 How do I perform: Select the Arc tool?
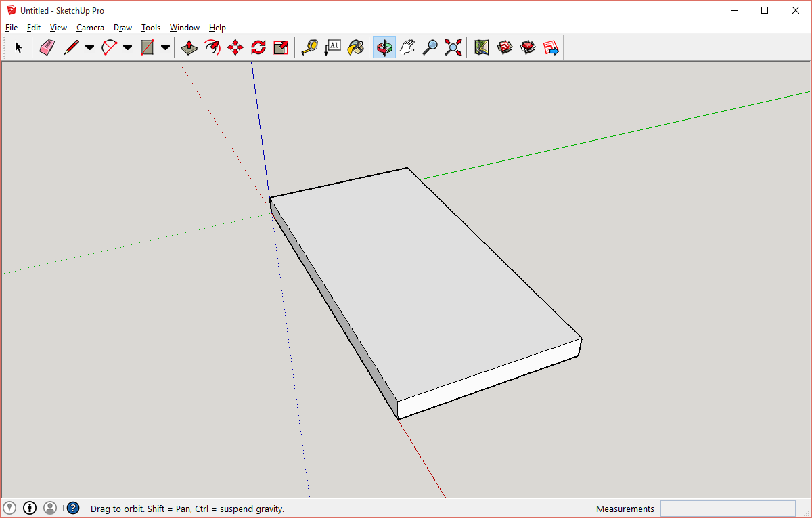coord(110,47)
